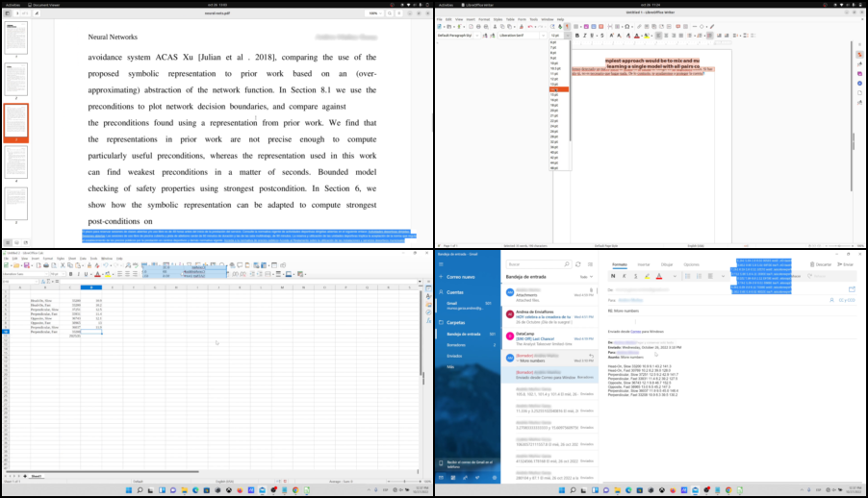Click Calc Save icon
The width and height of the screenshot is (868, 498).
point(26,265)
